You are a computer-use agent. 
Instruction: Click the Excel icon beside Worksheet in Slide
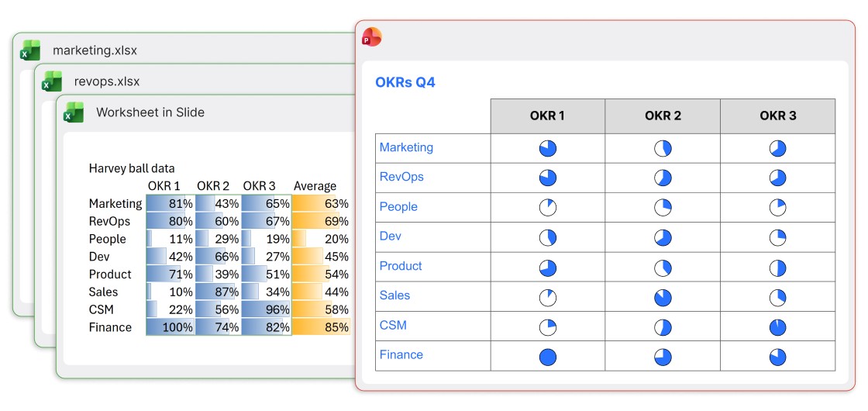coord(74,112)
